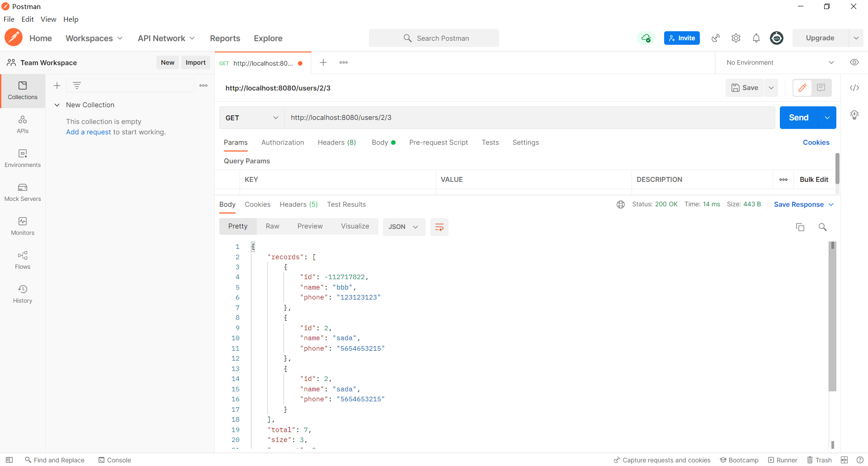This screenshot has width=868, height=466.
Task: Open the Console in status bar
Action: [115, 460]
